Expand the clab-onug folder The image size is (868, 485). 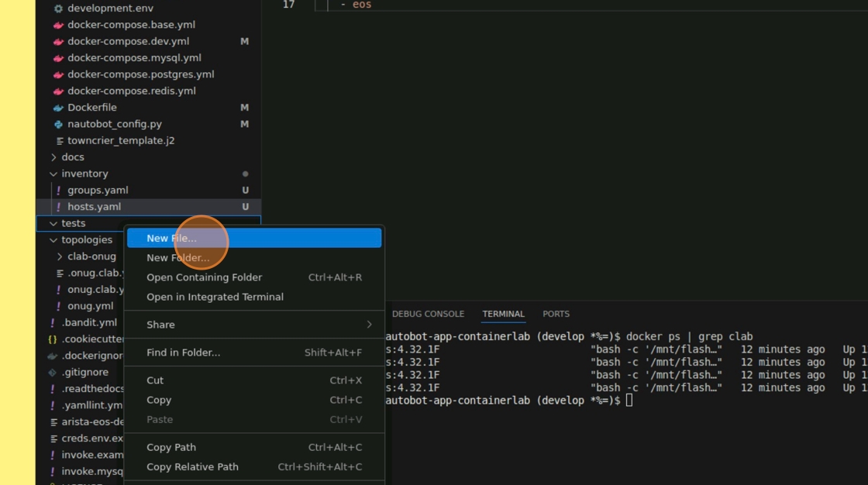60,256
